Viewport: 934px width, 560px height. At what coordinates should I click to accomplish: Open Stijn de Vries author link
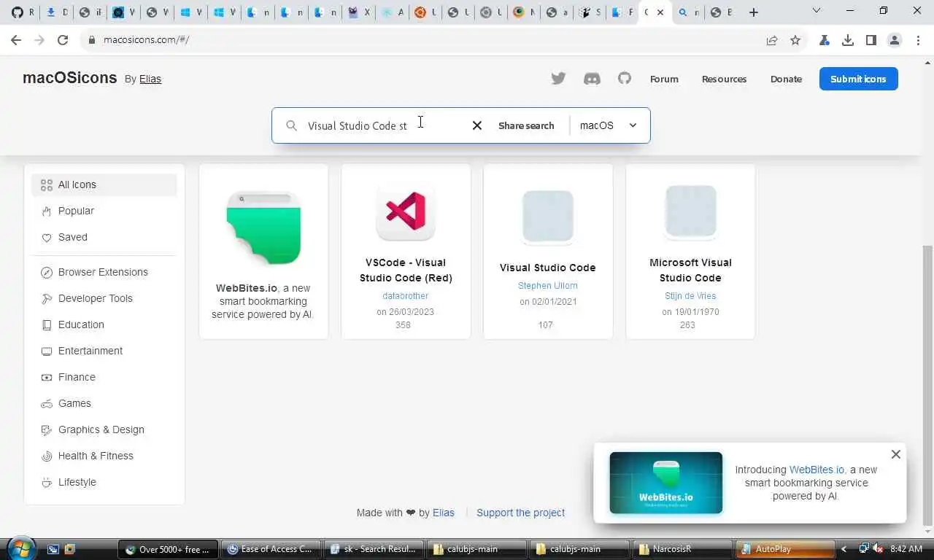click(690, 296)
